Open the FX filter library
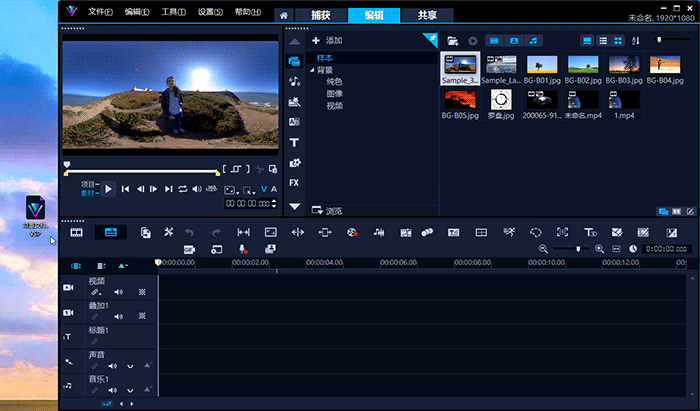Image resolution: width=700 pixels, height=411 pixels. click(x=294, y=183)
